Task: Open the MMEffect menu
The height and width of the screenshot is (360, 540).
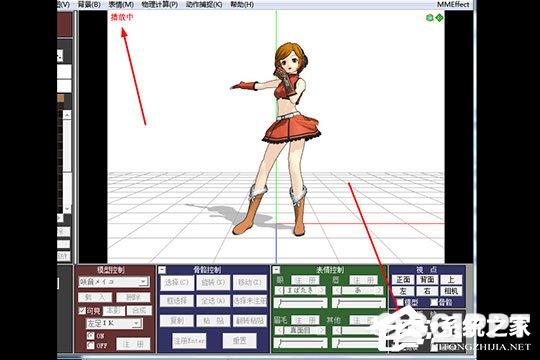Action: point(453,4)
